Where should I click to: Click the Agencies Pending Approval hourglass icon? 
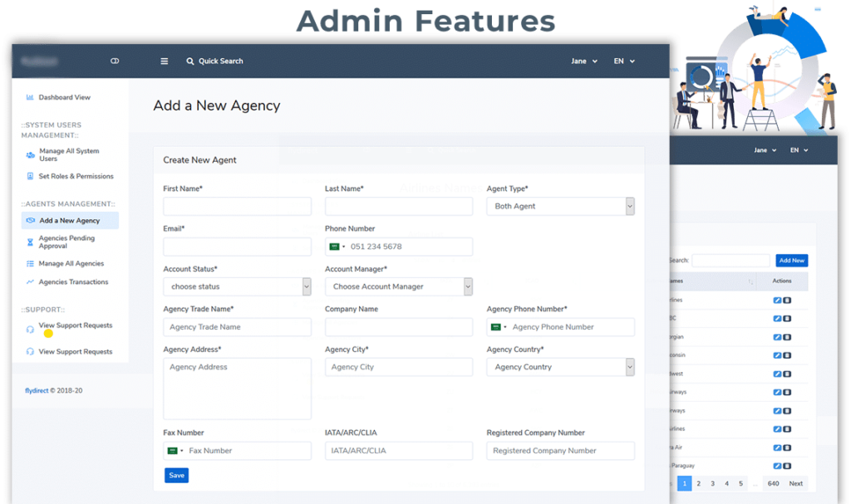click(x=30, y=242)
